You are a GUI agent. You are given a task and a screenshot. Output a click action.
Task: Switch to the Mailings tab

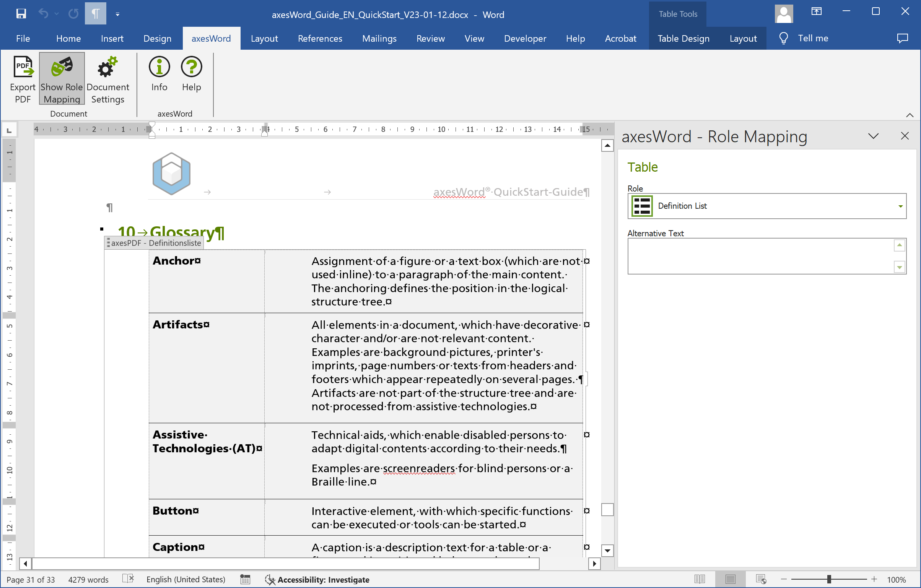pos(379,39)
